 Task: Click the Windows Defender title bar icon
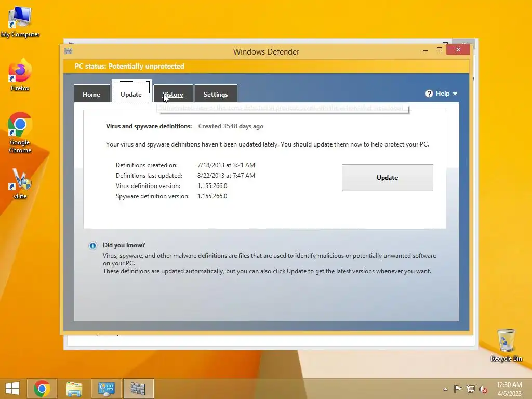[x=68, y=51]
